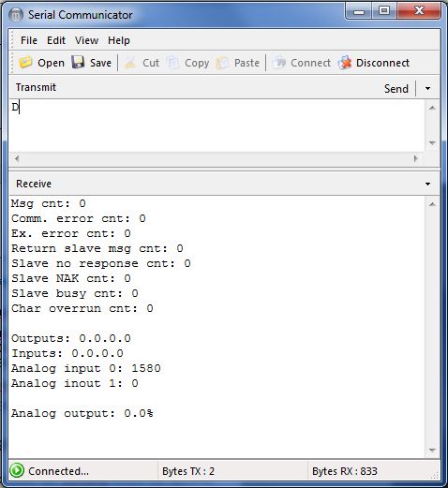Click inside the Transmit text field
The image size is (448, 488).
pos(217,126)
